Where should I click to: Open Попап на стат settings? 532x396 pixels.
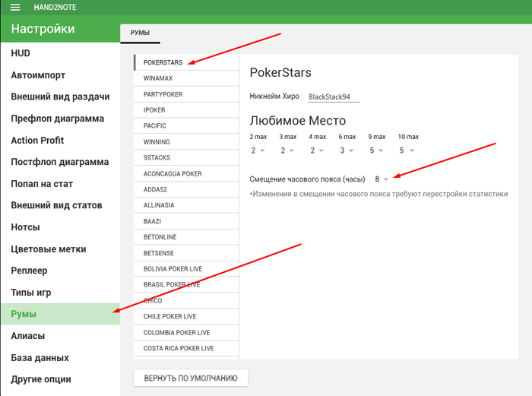(60, 184)
